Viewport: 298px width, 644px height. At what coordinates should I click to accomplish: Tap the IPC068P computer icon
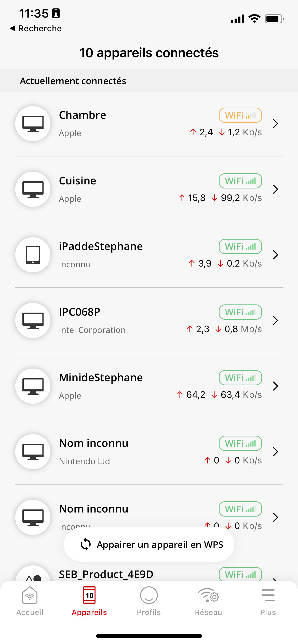33,320
